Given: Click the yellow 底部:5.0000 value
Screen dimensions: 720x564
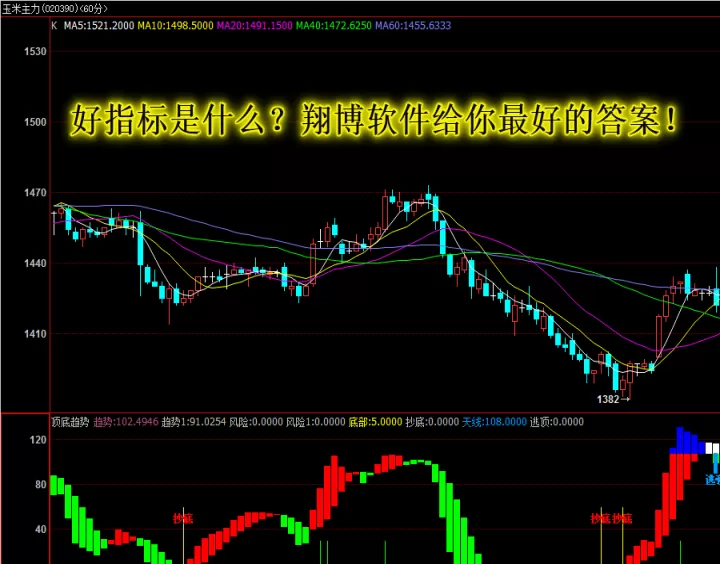Looking at the screenshot, I should click(x=375, y=422).
